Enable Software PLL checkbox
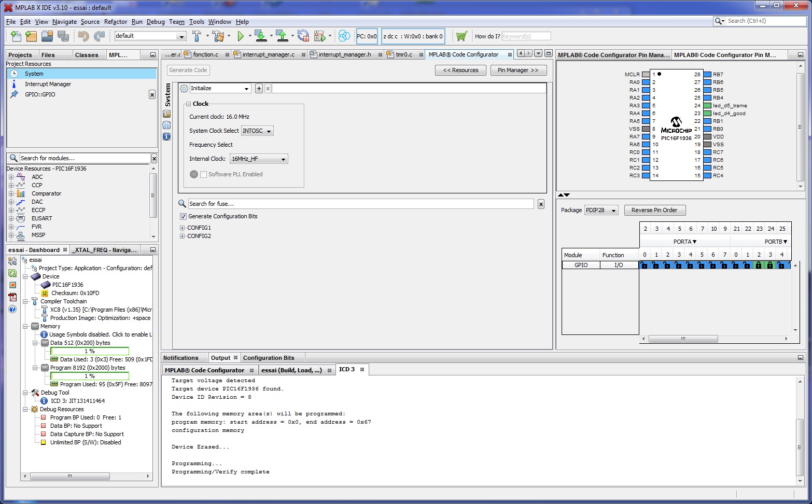 pos(204,174)
